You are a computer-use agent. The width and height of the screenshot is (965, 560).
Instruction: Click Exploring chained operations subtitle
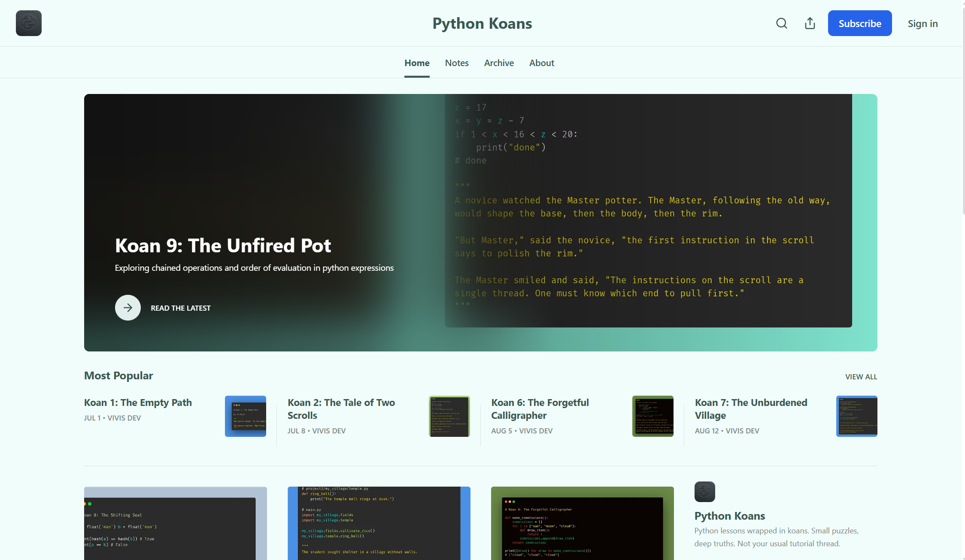(x=254, y=268)
